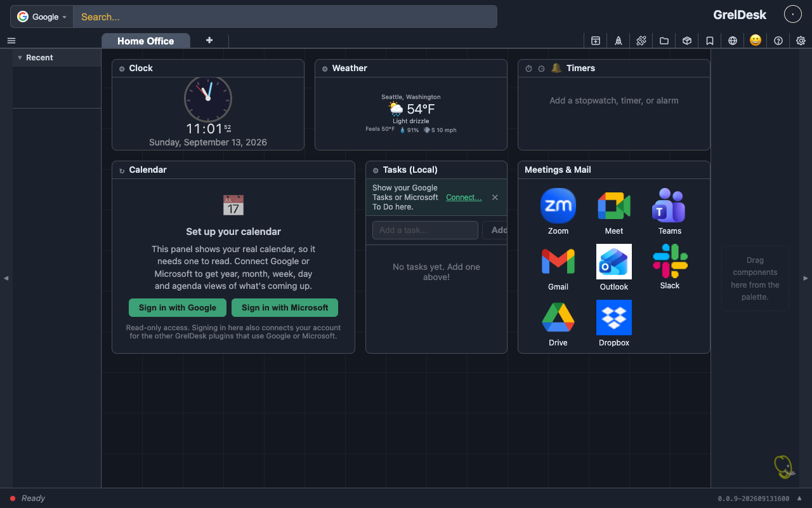Click the Seattle, Washington location text

tap(411, 97)
